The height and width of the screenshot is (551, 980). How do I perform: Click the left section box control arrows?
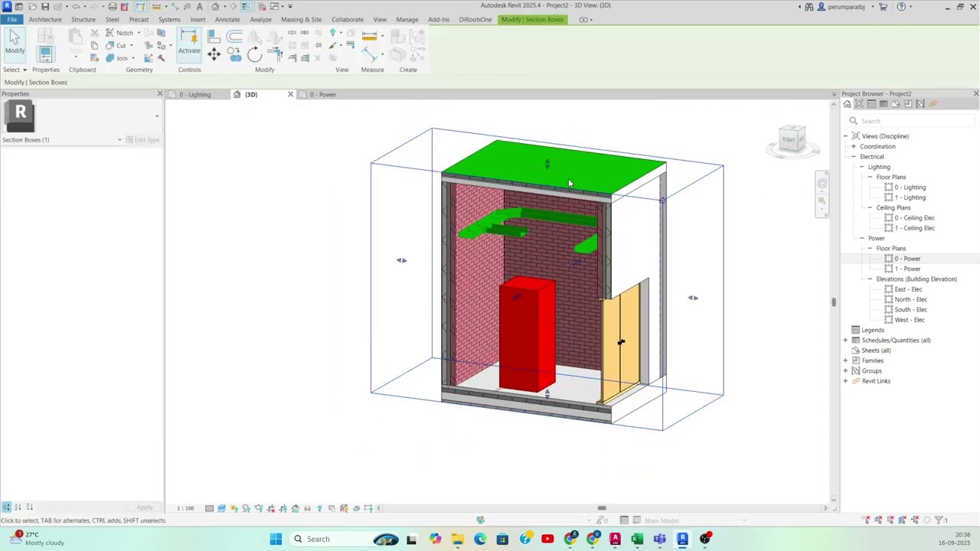[401, 260]
